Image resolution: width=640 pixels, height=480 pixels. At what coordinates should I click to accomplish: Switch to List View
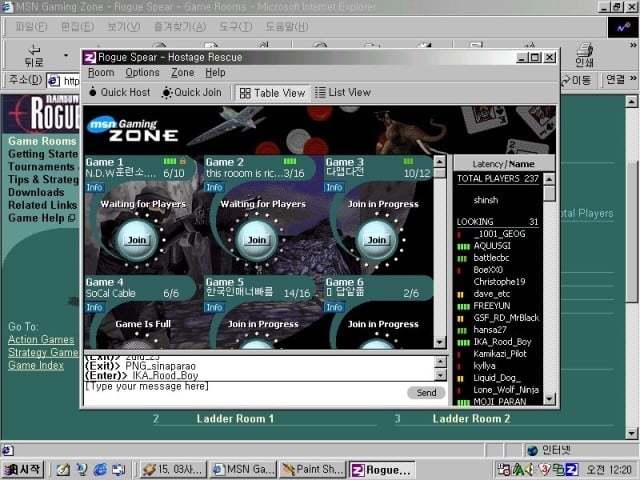343,93
